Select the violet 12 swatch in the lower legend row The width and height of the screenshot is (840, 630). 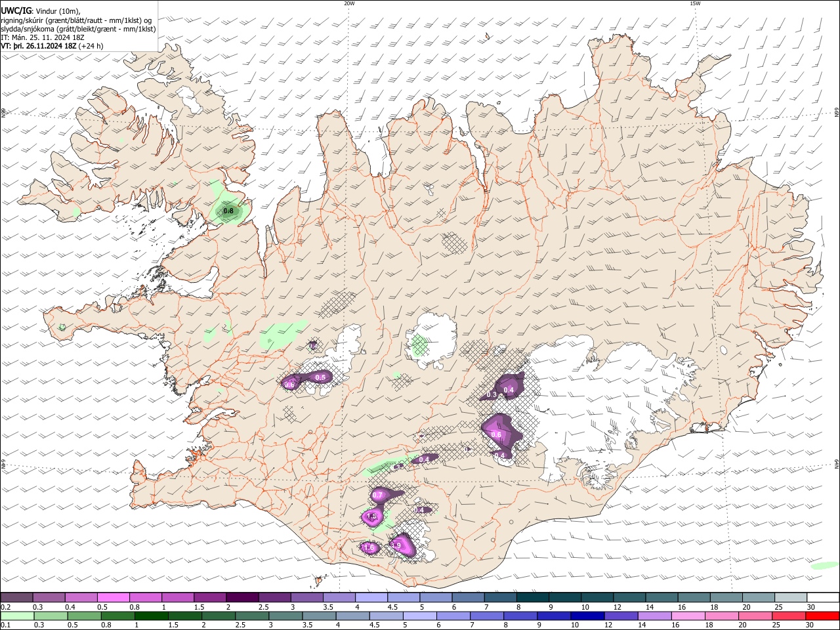621,616
